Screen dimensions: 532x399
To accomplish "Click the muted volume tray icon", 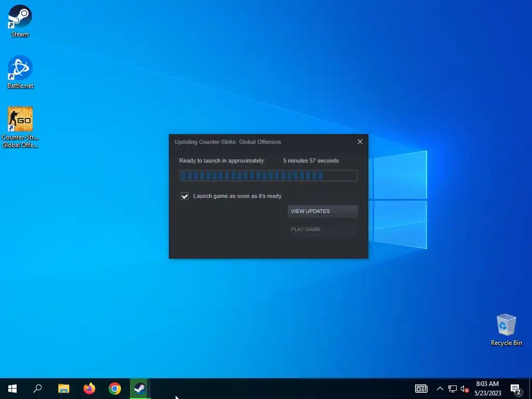I will (x=464, y=389).
